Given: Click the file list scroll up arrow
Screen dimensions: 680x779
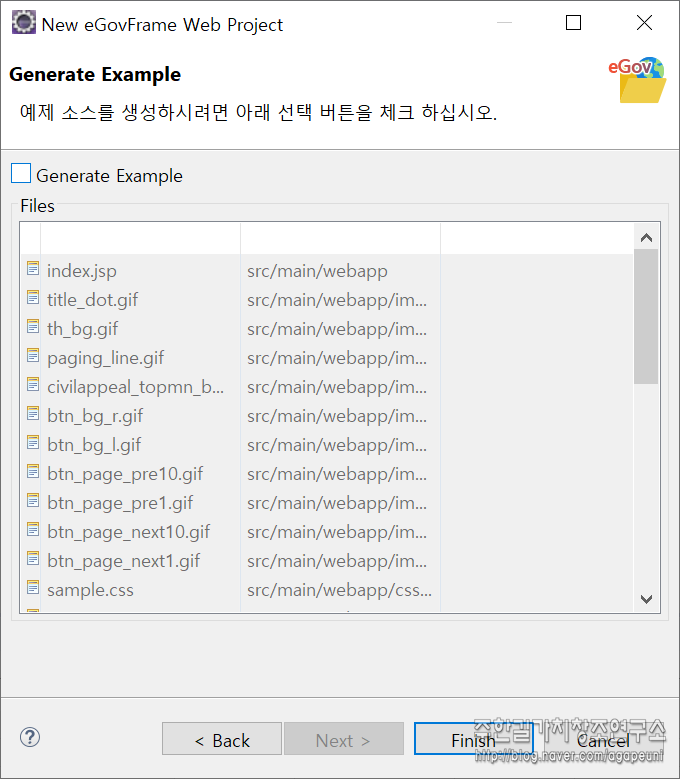Looking at the screenshot, I should (x=646, y=238).
